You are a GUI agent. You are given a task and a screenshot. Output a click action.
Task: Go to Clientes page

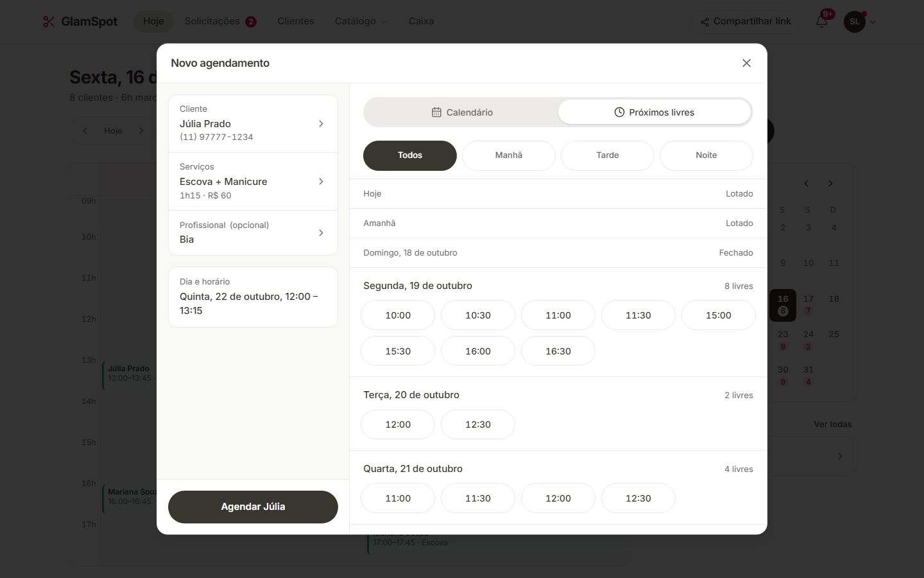click(296, 21)
